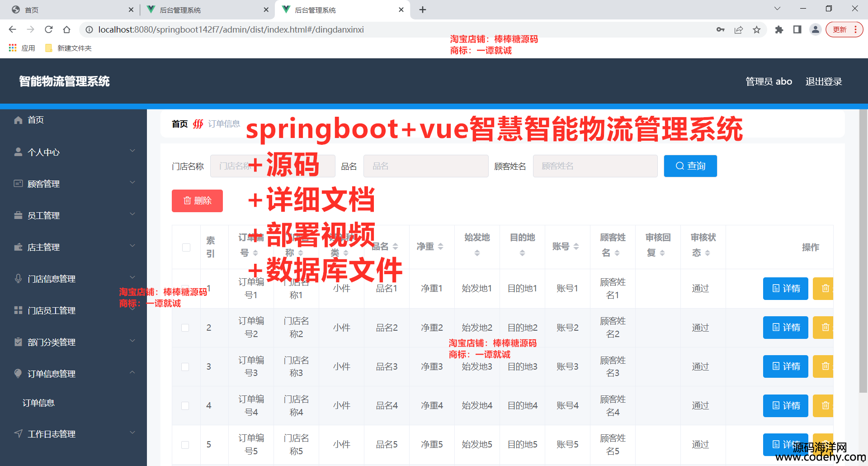Sort by 审核状态 column arrows
Viewport: 868px width, 466px height.
click(x=708, y=253)
